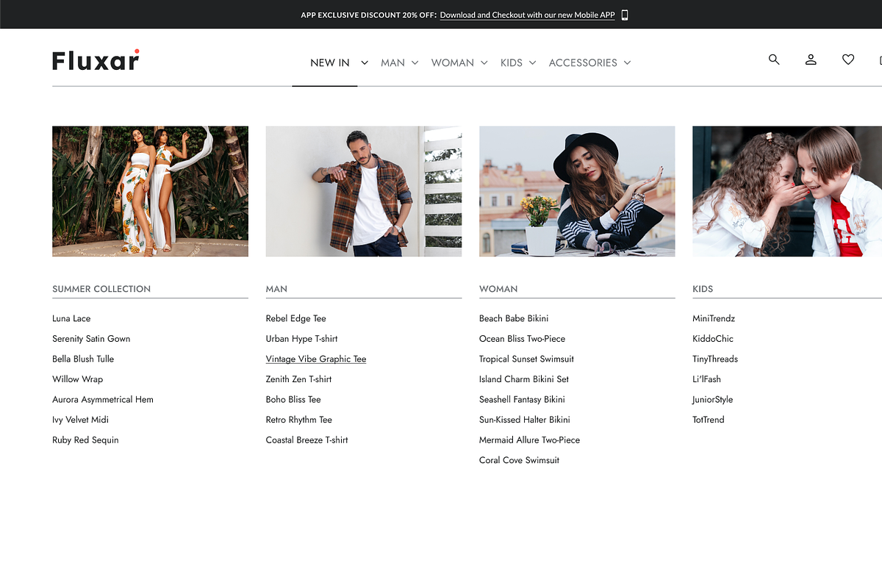Expand the ACCESSORIES menu chevron

[627, 62]
